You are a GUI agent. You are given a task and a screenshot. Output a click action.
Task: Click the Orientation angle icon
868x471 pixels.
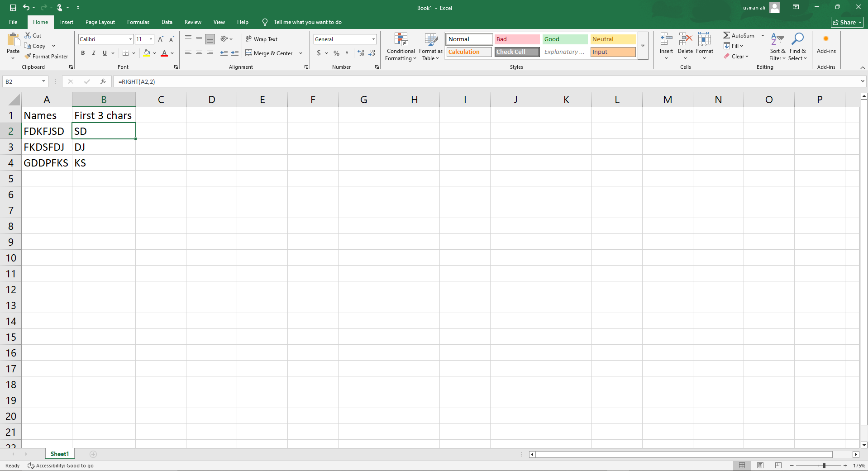pos(224,39)
